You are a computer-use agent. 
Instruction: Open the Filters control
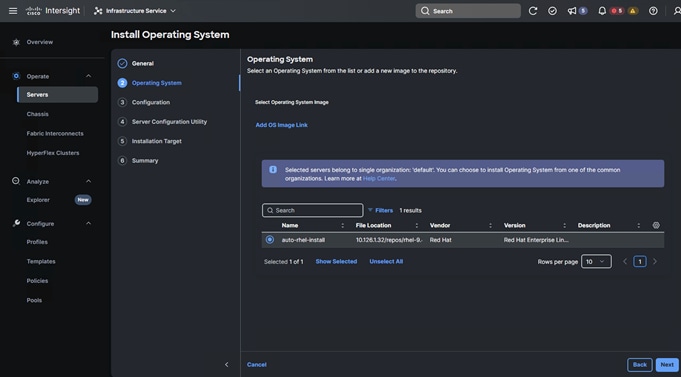pyautogui.click(x=380, y=210)
